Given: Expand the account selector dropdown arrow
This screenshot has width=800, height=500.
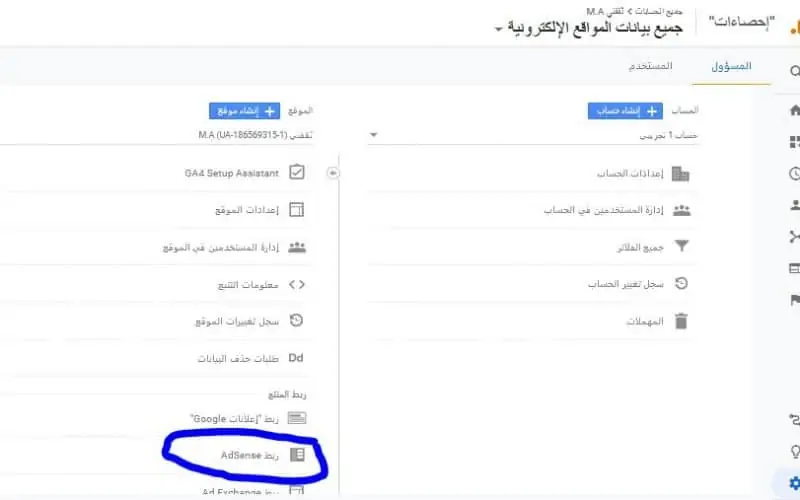Looking at the screenshot, I should coord(373,135).
